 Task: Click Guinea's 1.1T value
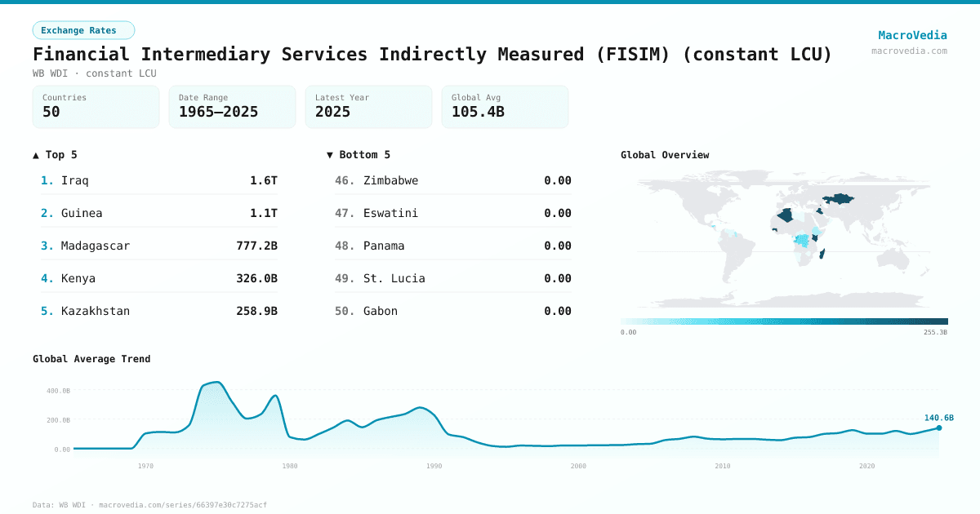(264, 213)
